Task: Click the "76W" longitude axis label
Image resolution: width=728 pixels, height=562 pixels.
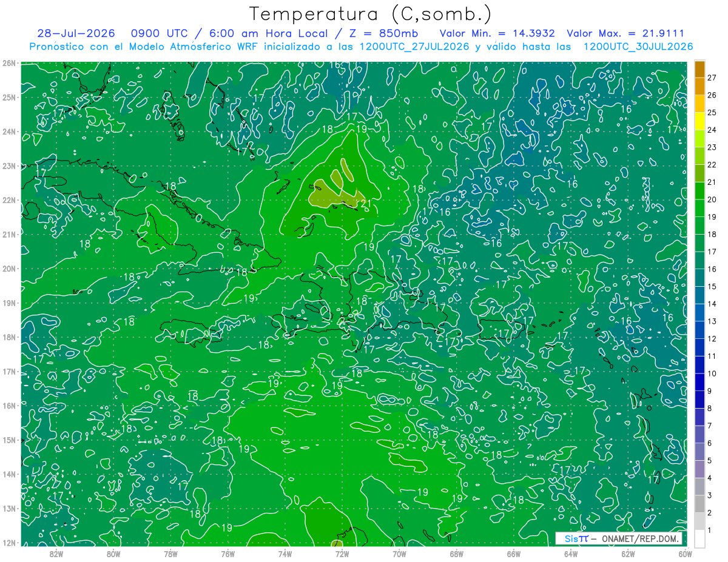Action: pos(227,554)
